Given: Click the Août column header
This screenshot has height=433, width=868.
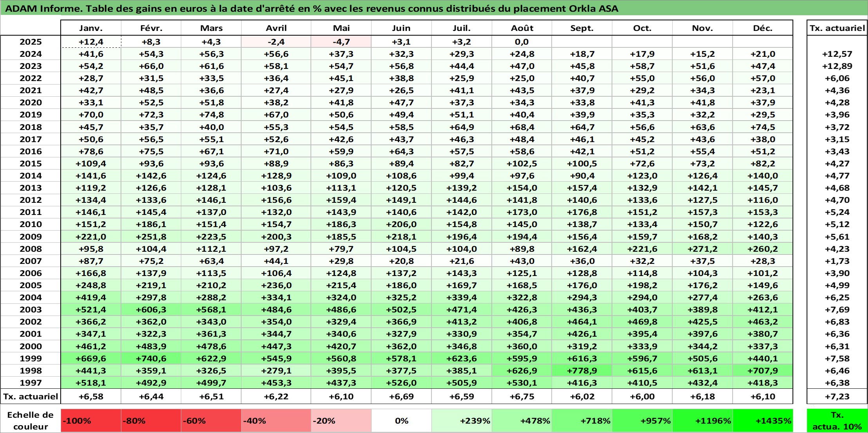Looking at the screenshot, I should [522, 28].
